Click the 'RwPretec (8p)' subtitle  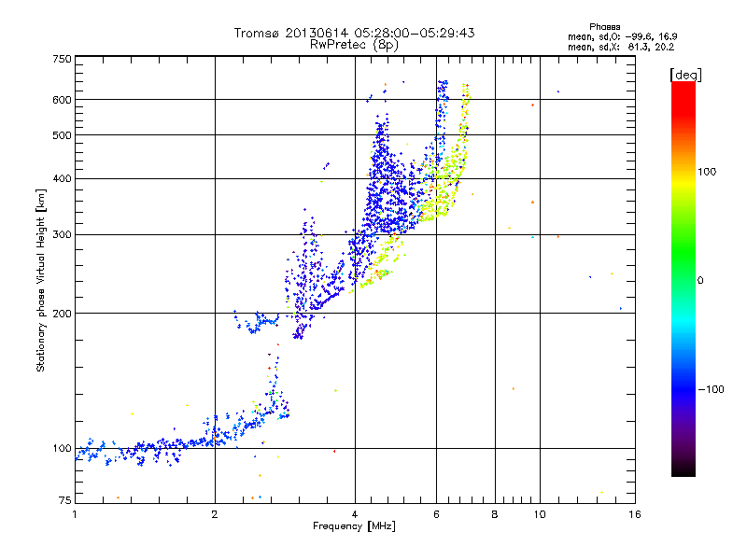click(354, 45)
